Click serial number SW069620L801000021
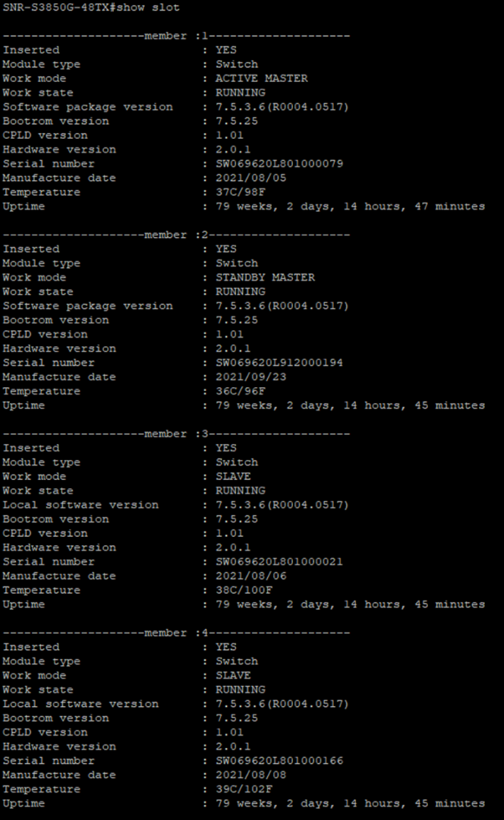 [x=279, y=562]
